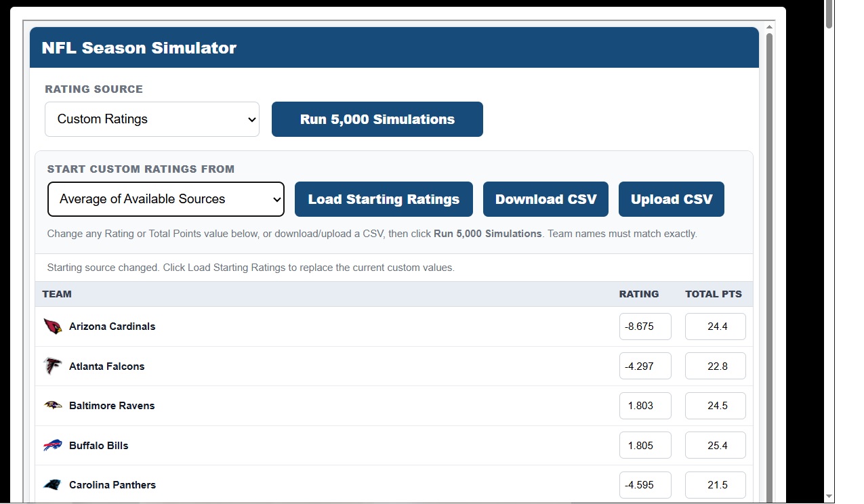The height and width of the screenshot is (504, 864).
Task: Click the 'Starting source changed' status message
Action: pyautogui.click(x=251, y=268)
